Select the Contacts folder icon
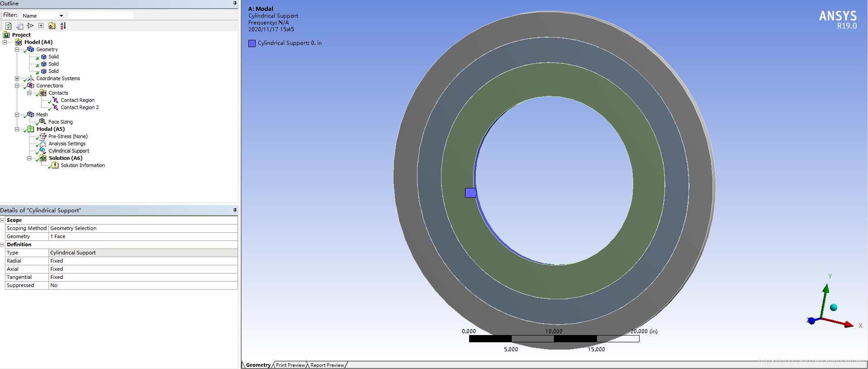 click(43, 93)
